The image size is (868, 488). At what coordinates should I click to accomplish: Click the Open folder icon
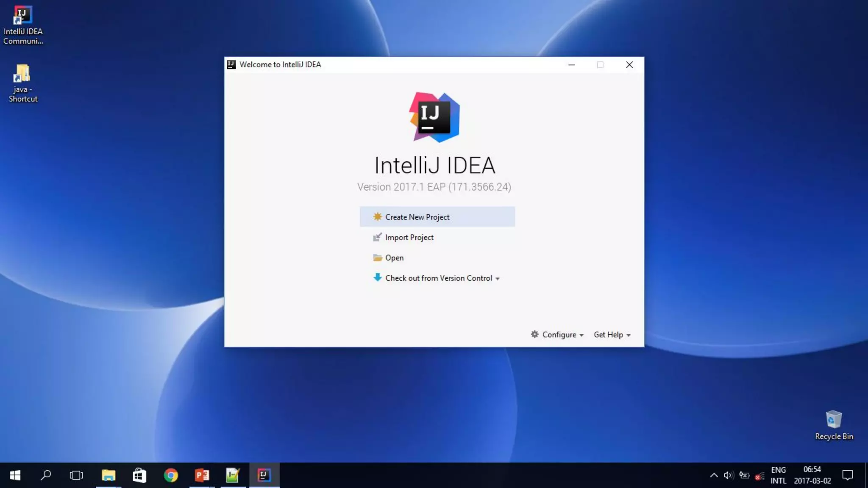(x=377, y=258)
